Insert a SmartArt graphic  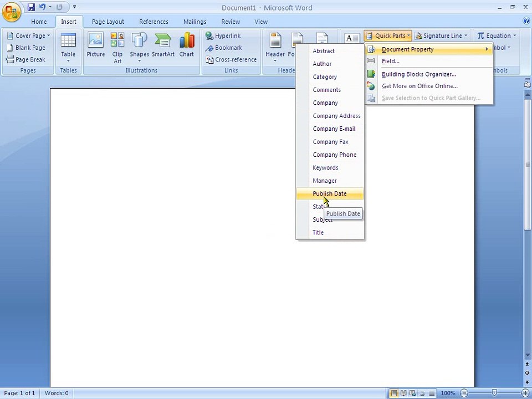(163, 45)
